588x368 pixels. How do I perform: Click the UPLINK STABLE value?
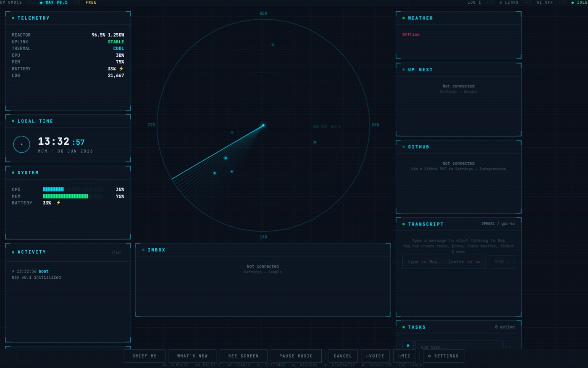pos(116,42)
